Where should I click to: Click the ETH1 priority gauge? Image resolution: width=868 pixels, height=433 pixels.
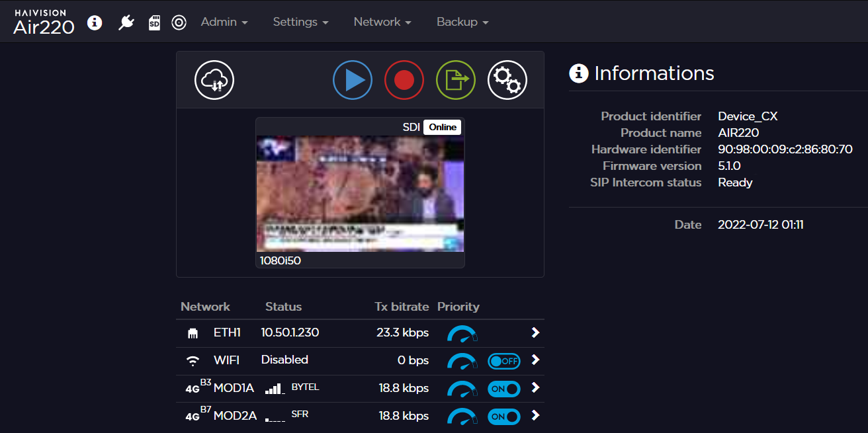click(x=462, y=333)
